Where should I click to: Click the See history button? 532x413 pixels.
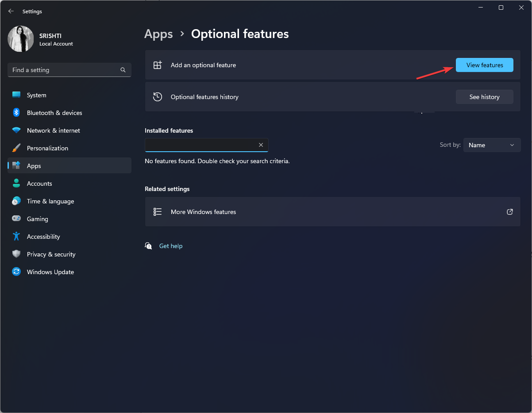pyautogui.click(x=485, y=97)
